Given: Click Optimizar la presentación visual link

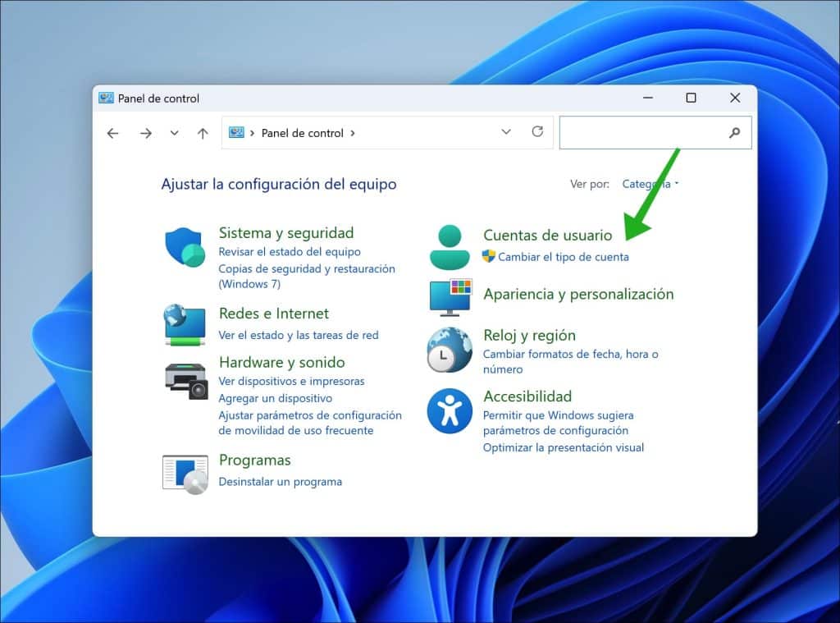Looking at the screenshot, I should tap(564, 447).
